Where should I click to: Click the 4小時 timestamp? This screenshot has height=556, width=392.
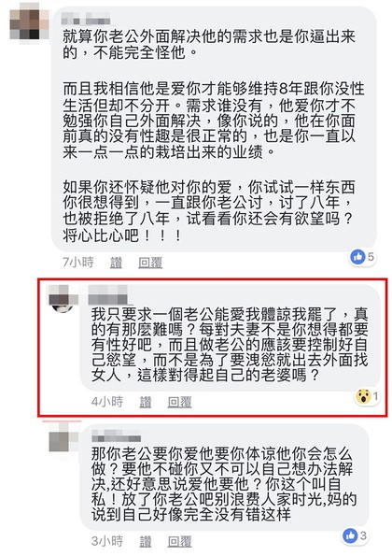tap(107, 402)
